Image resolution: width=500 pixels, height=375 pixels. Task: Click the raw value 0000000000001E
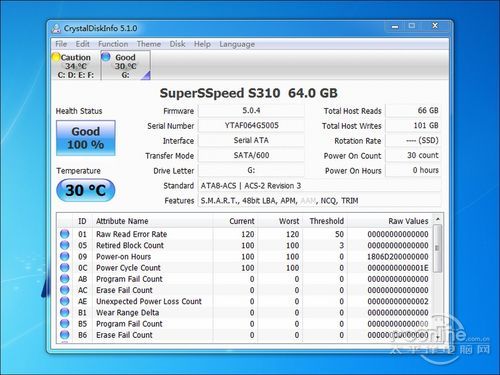[398, 268]
